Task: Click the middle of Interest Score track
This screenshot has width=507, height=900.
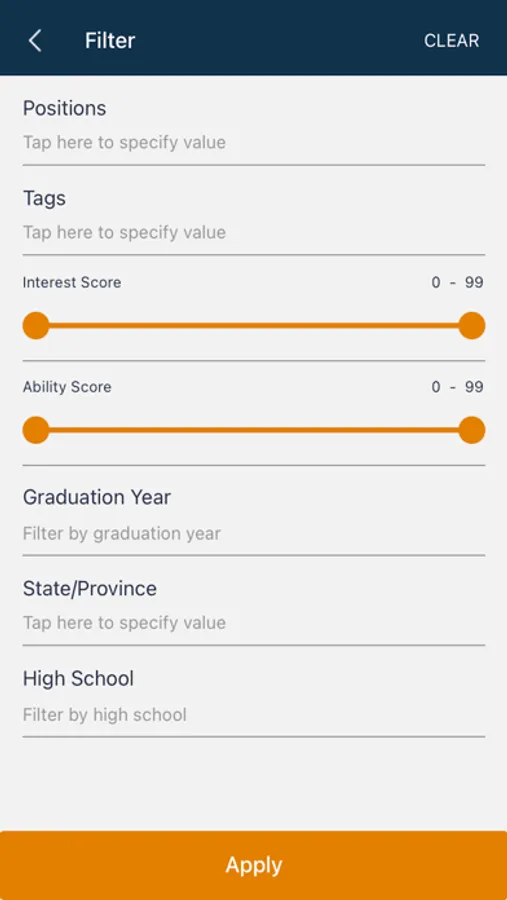Action: pos(254,325)
